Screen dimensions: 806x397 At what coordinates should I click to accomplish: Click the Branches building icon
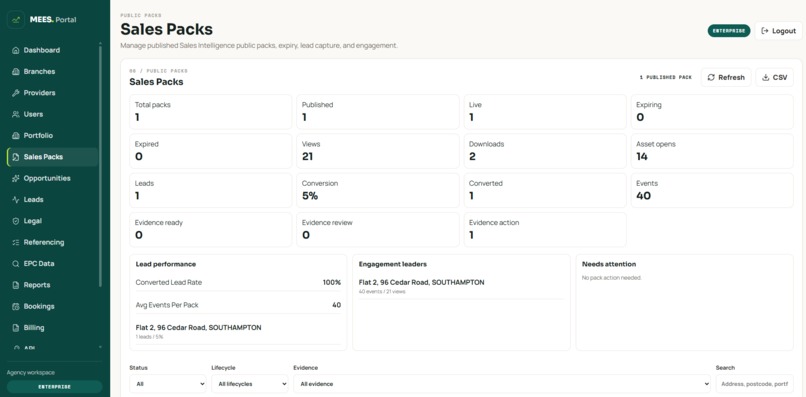(x=15, y=71)
